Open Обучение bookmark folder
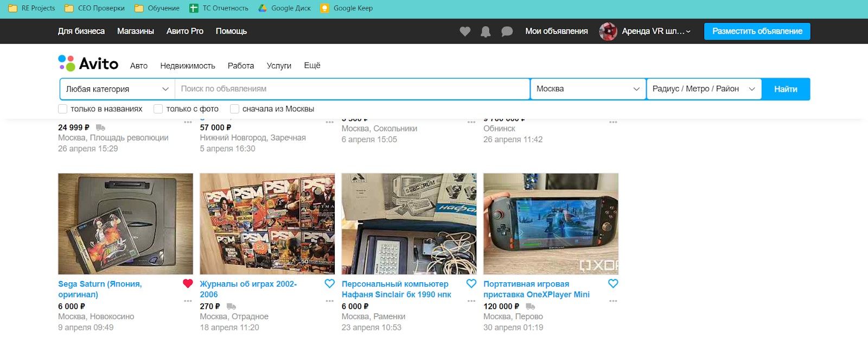 [x=157, y=8]
